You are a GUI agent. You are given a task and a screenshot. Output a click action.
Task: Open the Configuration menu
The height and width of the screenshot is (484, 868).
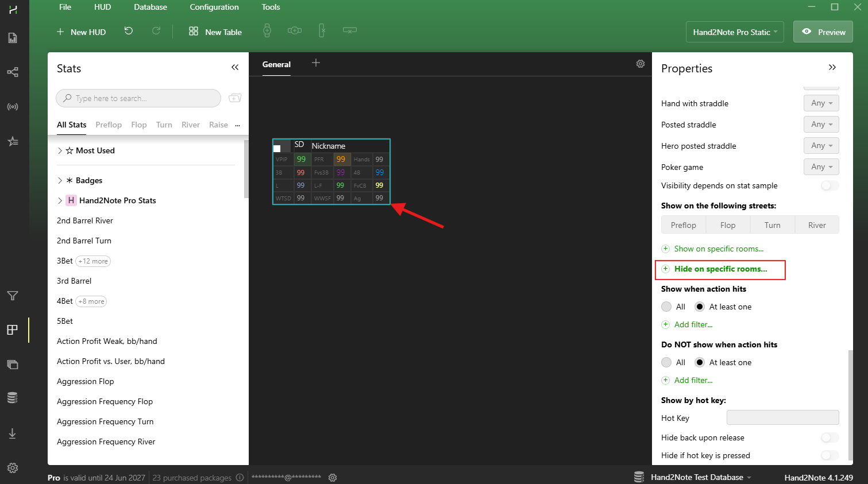point(214,7)
